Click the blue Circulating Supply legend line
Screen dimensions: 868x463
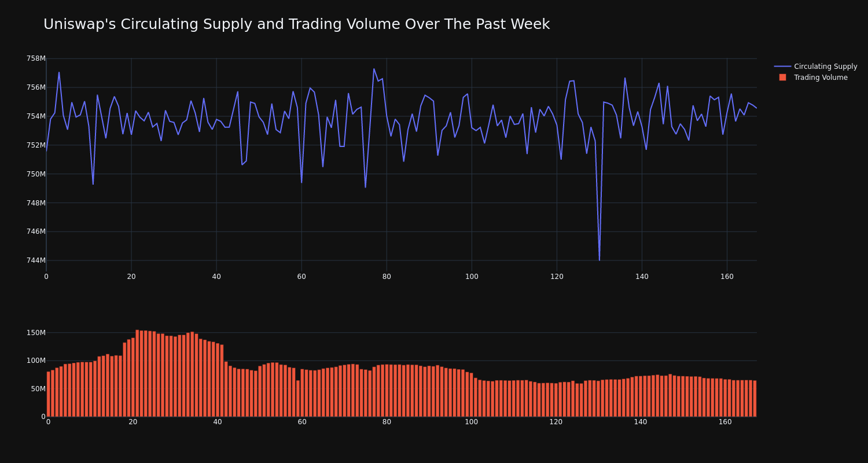[x=782, y=67]
